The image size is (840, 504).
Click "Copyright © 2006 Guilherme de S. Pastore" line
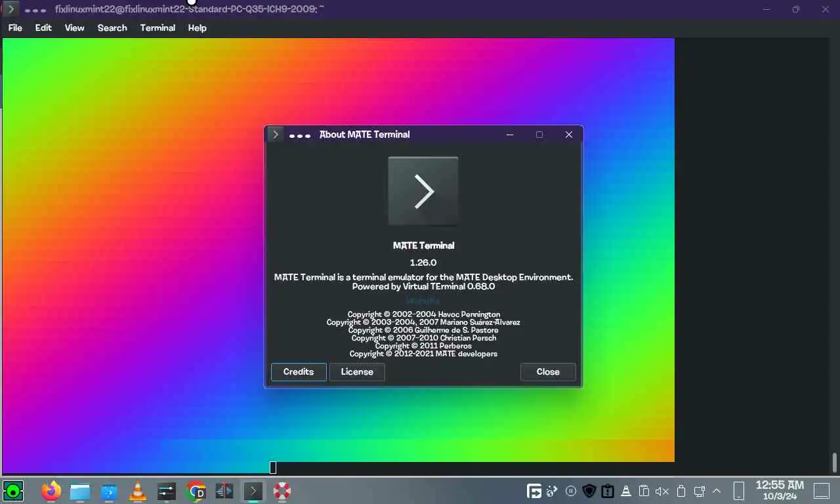pyautogui.click(x=423, y=330)
